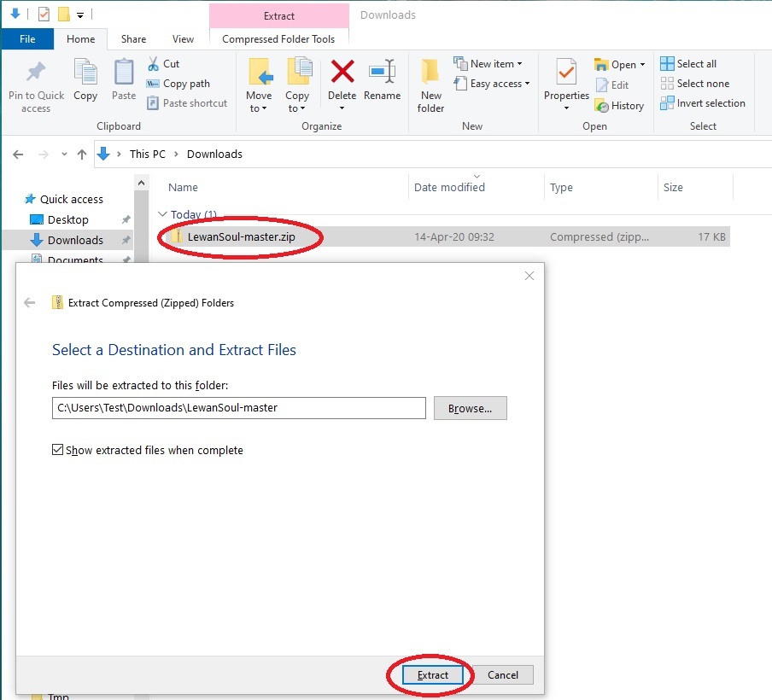
Task: Click Quick access in navigation pane
Action: [x=72, y=200]
